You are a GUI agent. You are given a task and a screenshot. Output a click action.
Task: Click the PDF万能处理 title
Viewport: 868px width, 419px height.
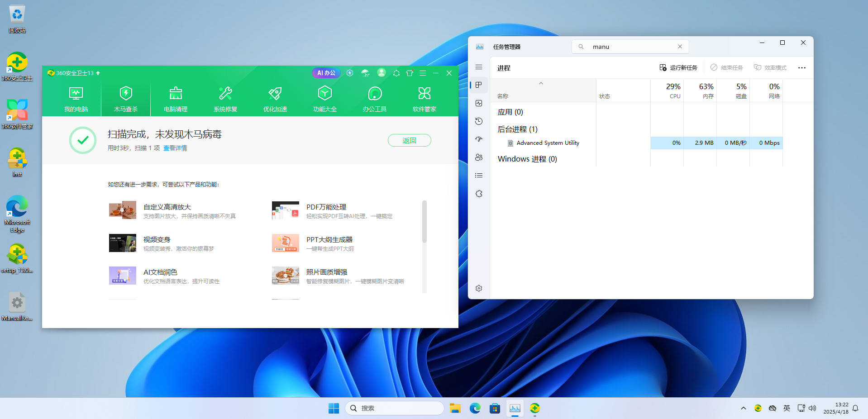coord(326,207)
